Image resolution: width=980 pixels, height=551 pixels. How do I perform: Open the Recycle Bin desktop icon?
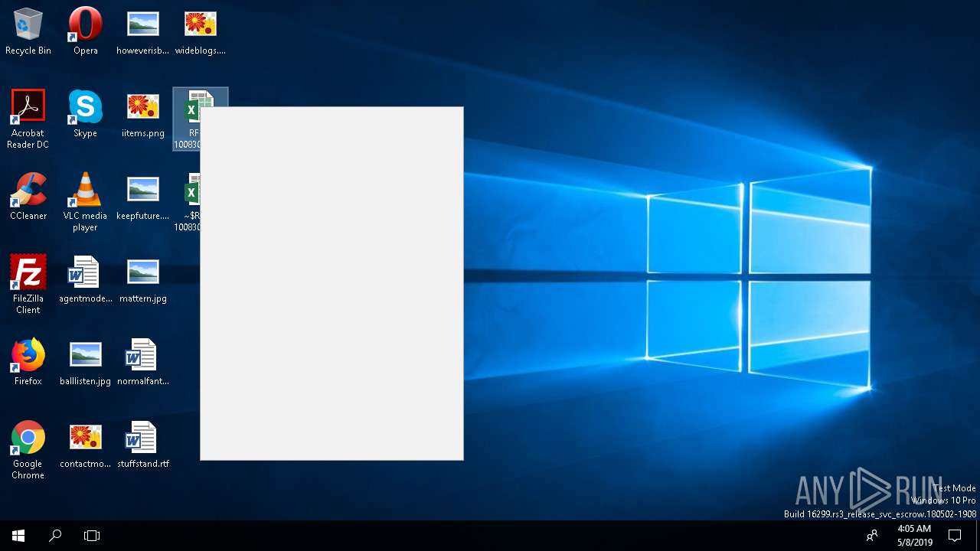point(28,32)
